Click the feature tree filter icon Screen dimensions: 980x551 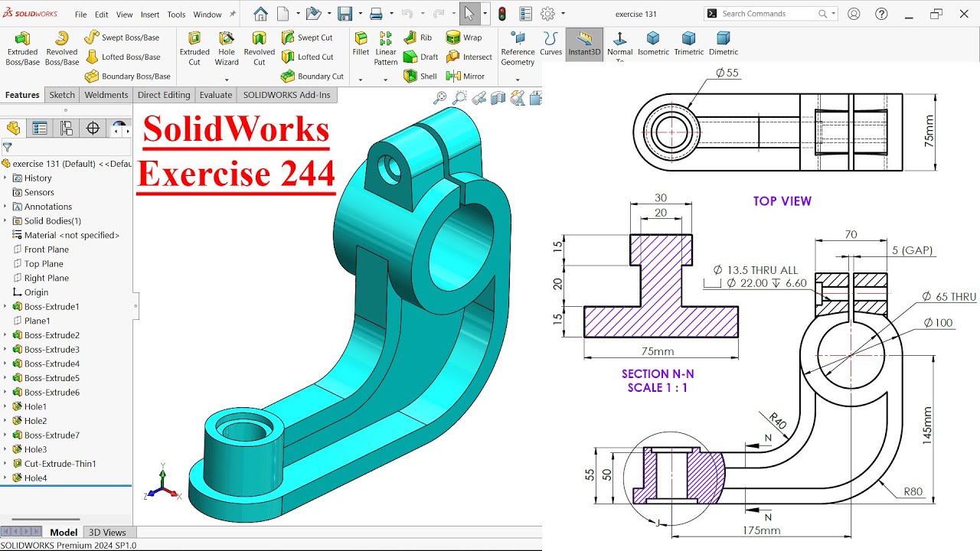point(8,147)
